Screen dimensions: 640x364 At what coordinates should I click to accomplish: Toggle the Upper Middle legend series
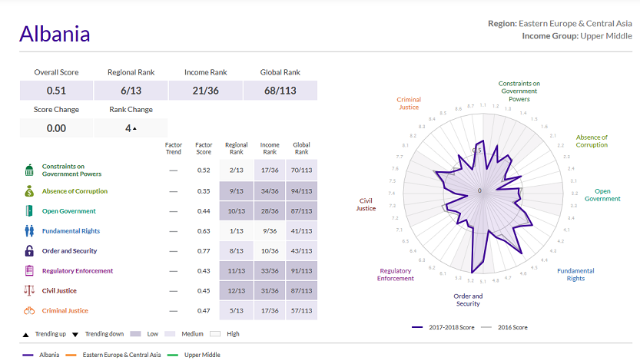(x=197, y=355)
